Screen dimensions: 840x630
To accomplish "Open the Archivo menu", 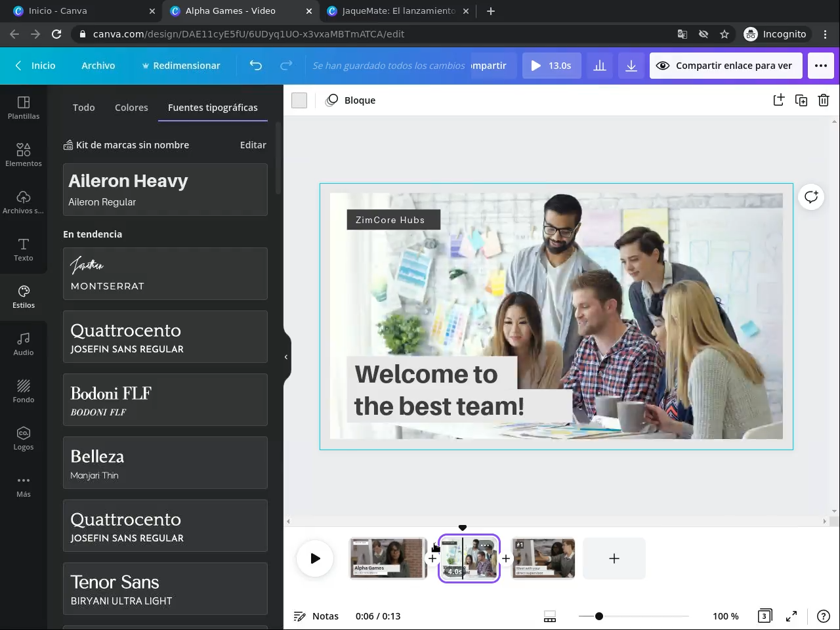I will click(x=98, y=66).
